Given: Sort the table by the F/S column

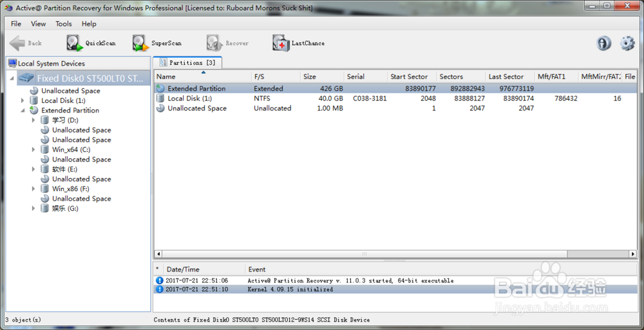Looking at the screenshot, I should 276,77.
